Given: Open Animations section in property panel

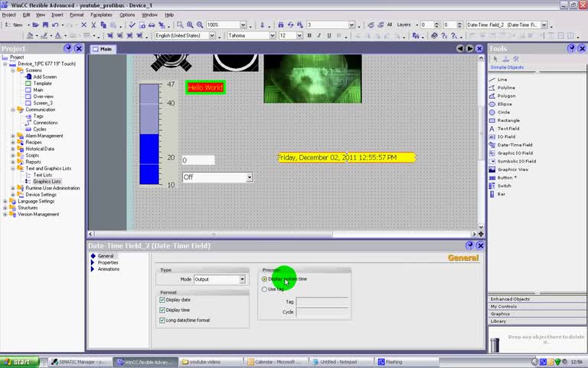Looking at the screenshot, I should (109, 269).
